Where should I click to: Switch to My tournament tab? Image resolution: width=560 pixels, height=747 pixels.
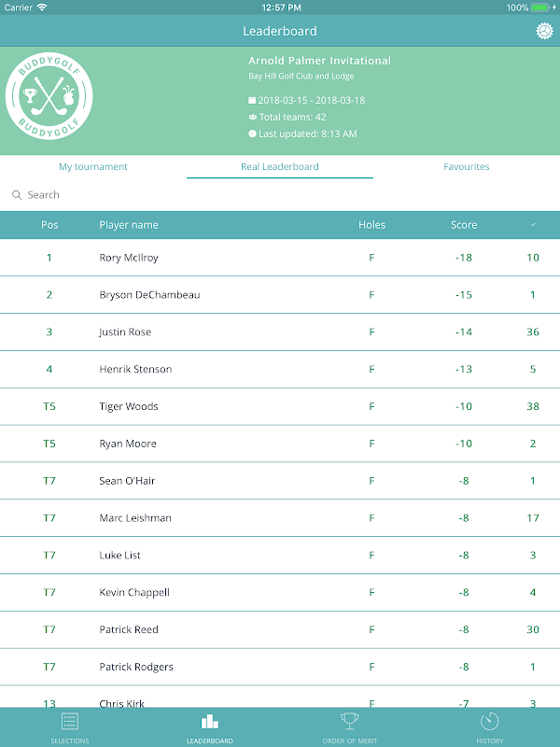coord(93,167)
